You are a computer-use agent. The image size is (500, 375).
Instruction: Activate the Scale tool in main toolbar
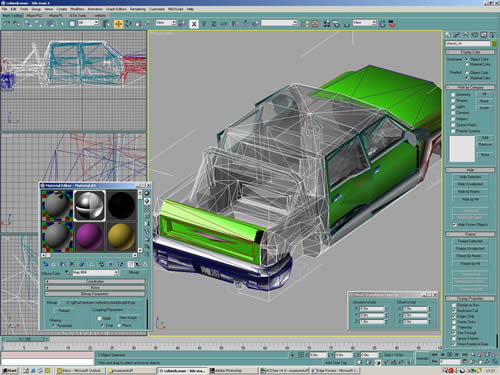(138, 24)
